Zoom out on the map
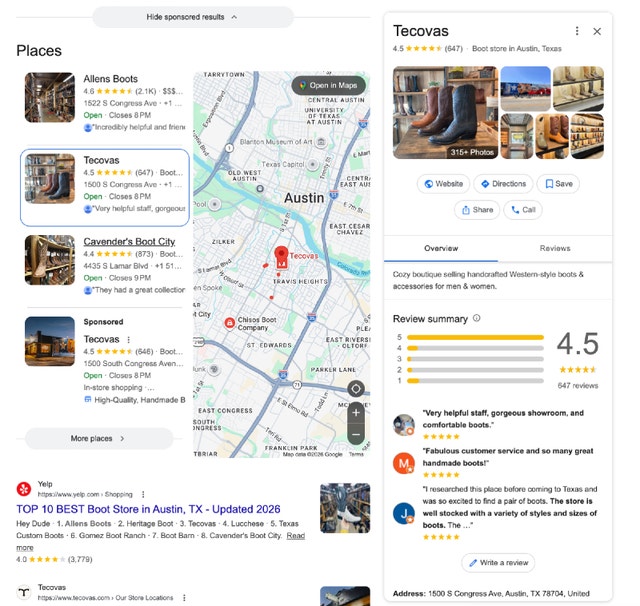This screenshot has height=606, width=640. [356, 434]
